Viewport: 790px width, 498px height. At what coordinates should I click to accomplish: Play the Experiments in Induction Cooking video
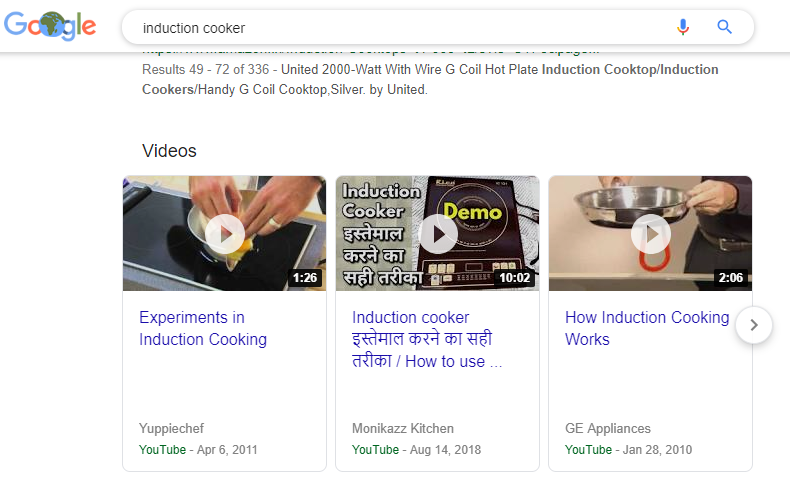pos(225,234)
